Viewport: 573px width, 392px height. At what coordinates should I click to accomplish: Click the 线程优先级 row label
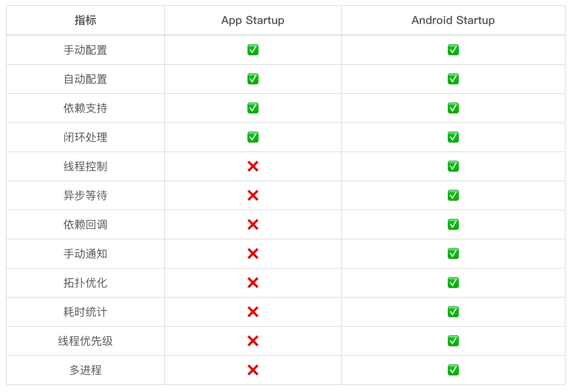[85, 341]
